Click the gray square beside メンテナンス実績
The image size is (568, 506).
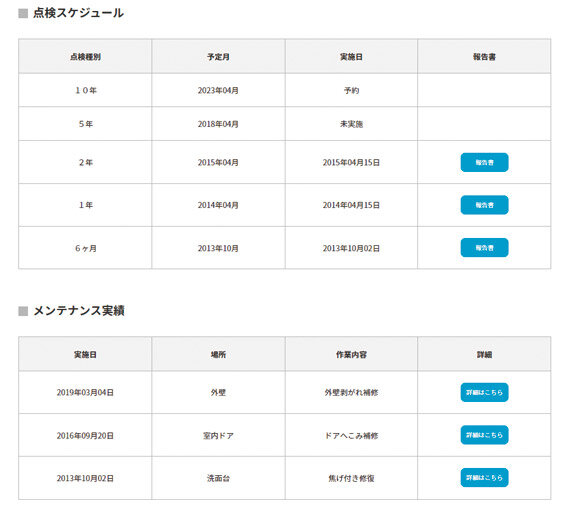(x=23, y=311)
